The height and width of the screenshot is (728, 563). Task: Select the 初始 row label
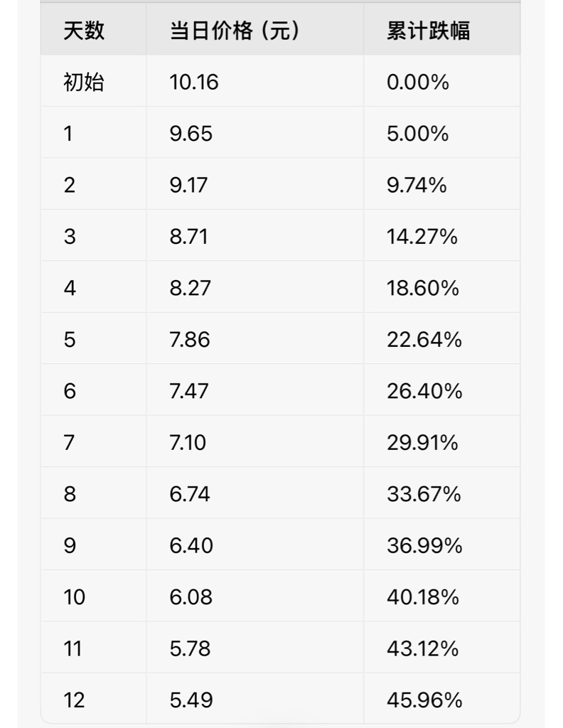[84, 82]
